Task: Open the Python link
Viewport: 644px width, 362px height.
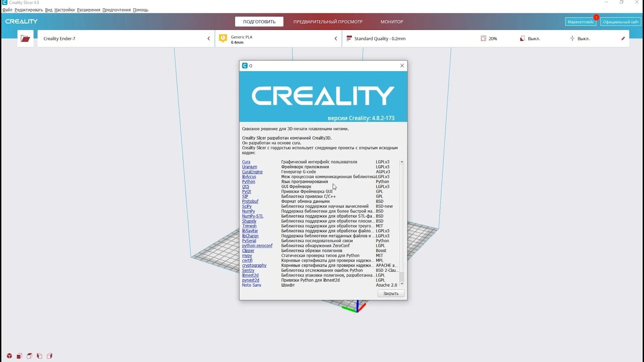Action: [x=249, y=182]
